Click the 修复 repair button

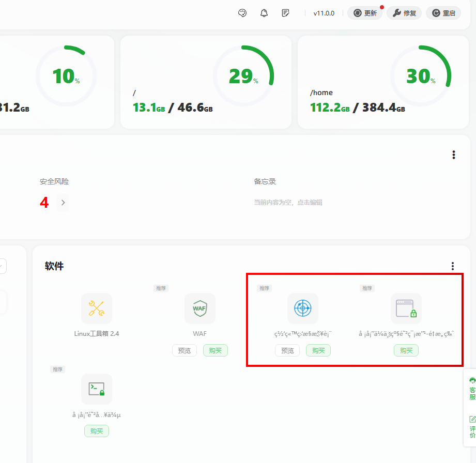pos(404,13)
